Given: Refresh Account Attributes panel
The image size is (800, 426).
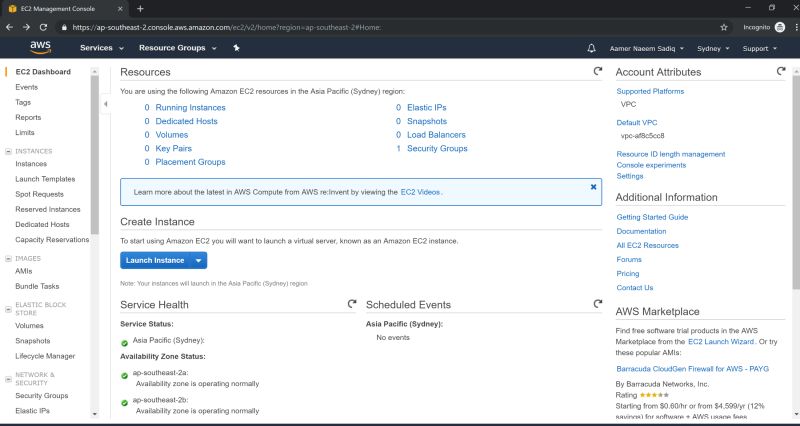Looking at the screenshot, I should pyautogui.click(x=781, y=71).
